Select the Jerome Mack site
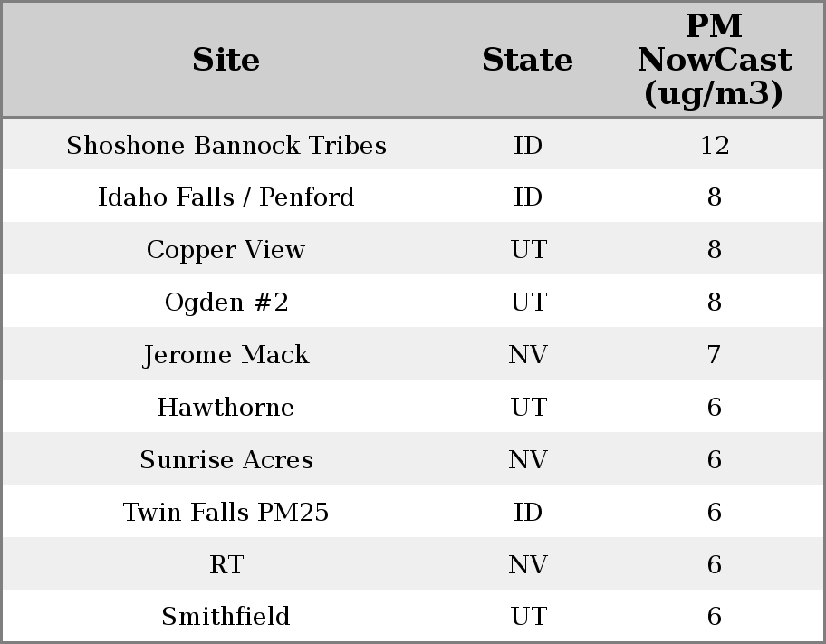Screen dimensions: 826x644 click(x=226, y=355)
